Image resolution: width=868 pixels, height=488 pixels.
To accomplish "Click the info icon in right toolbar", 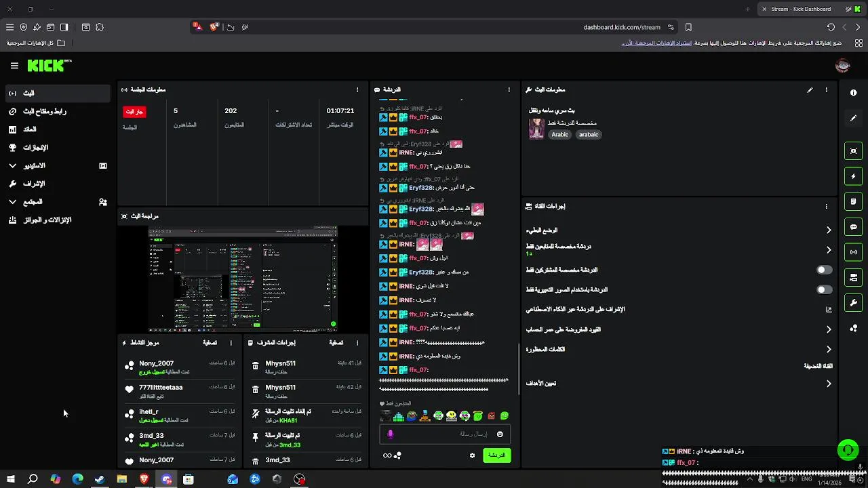I will (x=853, y=92).
